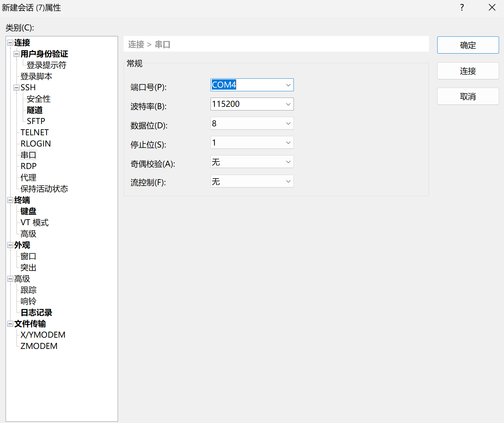Collapse the 终端 tree node

click(x=10, y=200)
